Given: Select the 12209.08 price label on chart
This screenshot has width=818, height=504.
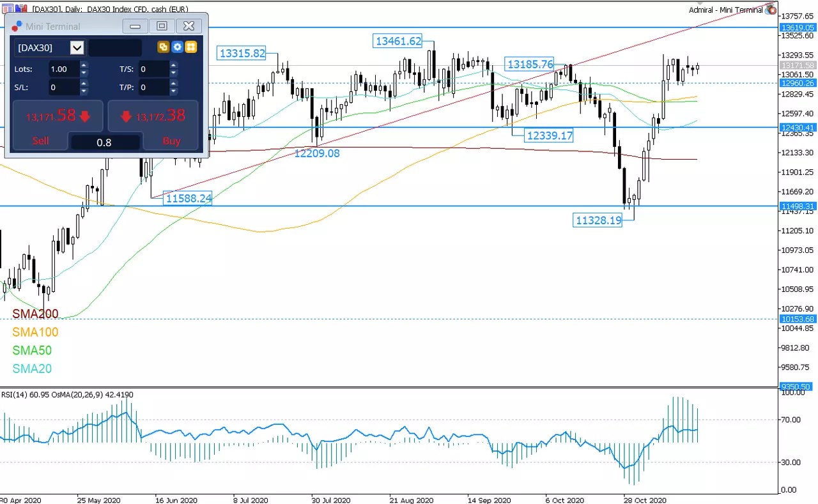Looking at the screenshot, I should click(317, 153).
